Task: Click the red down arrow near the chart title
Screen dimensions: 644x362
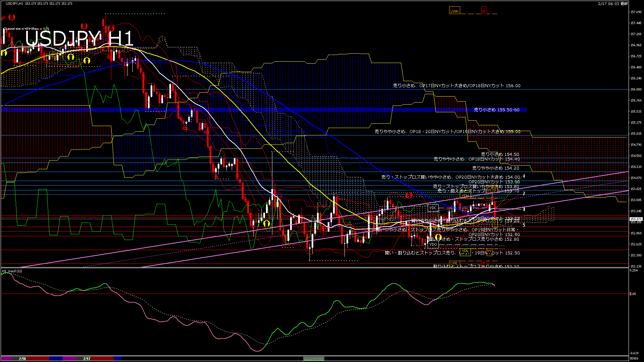Action: (x=84, y=26)
